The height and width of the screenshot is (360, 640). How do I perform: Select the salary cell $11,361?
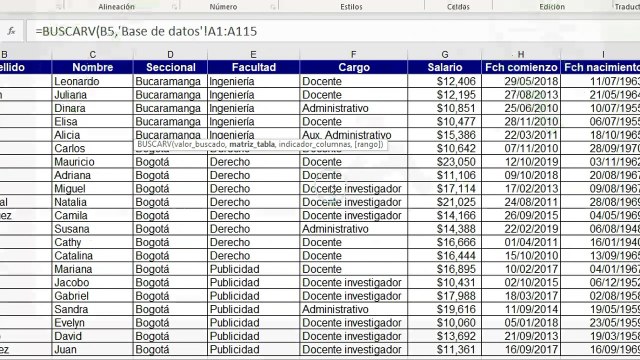(444, 349)
